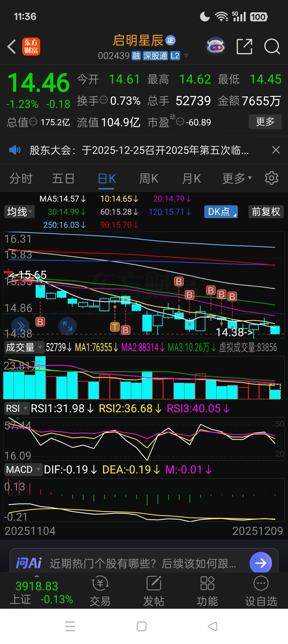Viewport: 288px width, 644px height.
Task: Open the 成交量 indicator dropdown
Action: click(24, 347)
